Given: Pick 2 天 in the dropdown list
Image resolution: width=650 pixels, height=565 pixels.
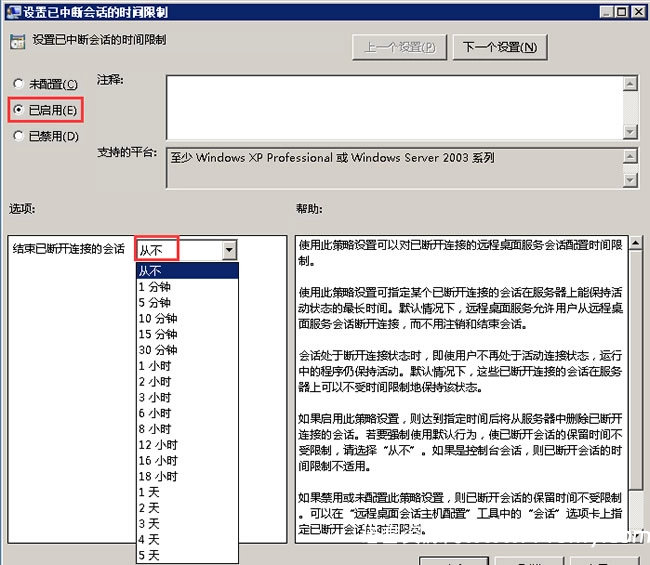Looking at the screenshot, I should pyautogui.click(x=187, y=507).
